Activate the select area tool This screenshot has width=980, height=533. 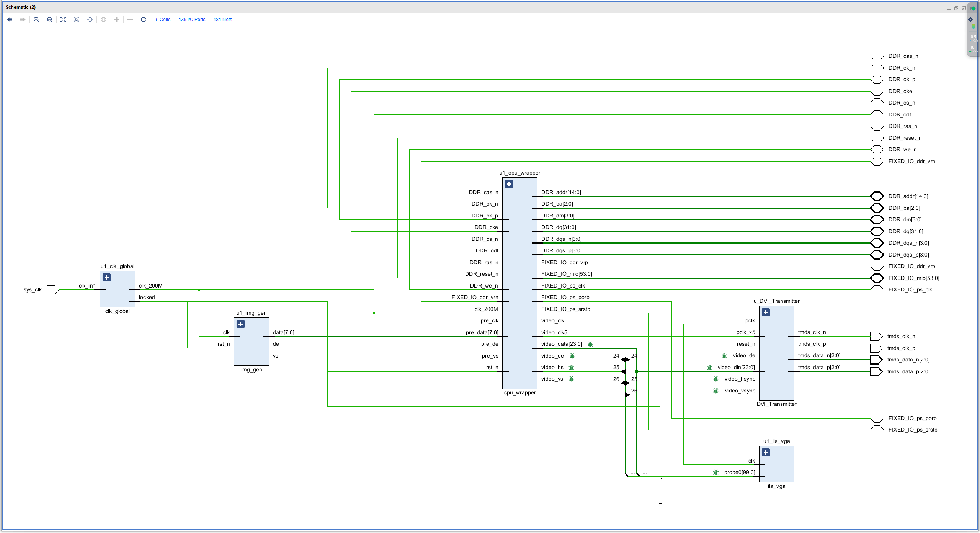click(x=77, y=20)
